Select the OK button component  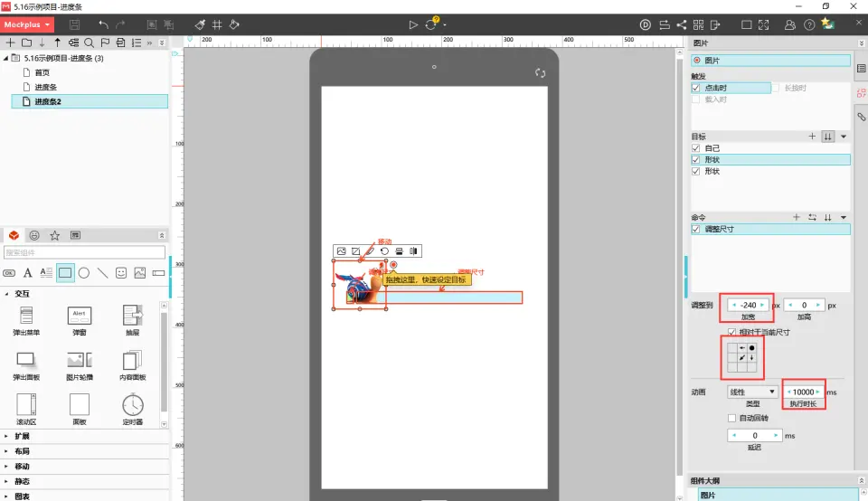(x=9, y=272)
